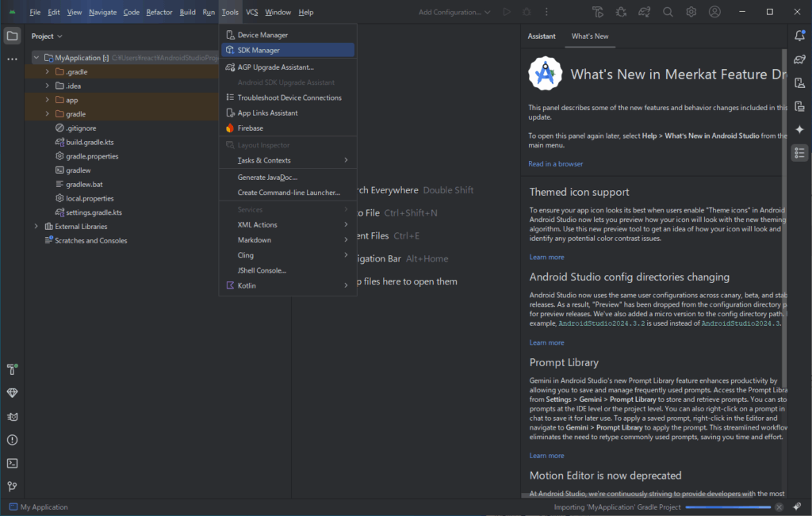This screenshot has width=812, height=516.
Task: Open the Gemini sparkle icon
Action: tap(799, 129)
